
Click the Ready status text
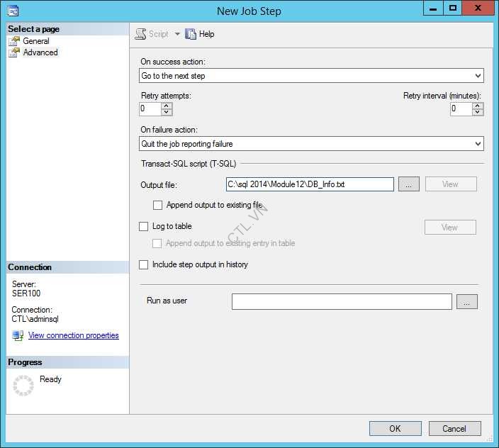point(50,379)
